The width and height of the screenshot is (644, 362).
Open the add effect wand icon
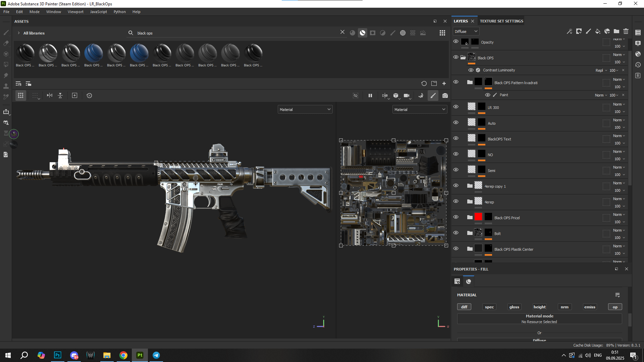point(570,31)
